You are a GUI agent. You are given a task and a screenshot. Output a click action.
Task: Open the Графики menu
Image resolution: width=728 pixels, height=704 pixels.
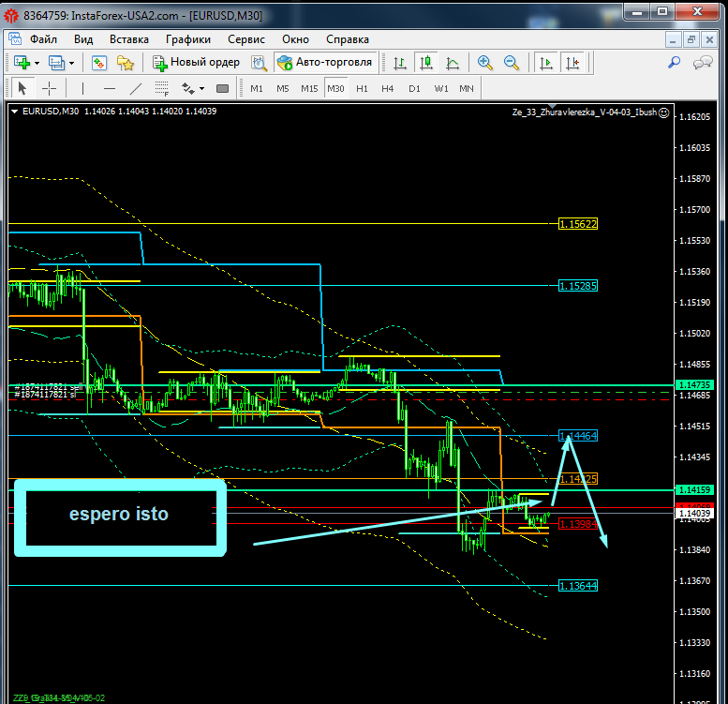(187, 39)
